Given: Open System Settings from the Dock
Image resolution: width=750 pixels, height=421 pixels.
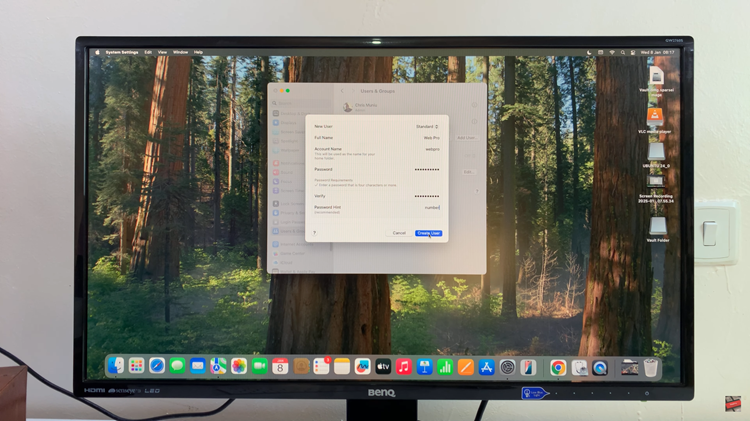Looking at the screenshot, I should (x=507, y=367).
